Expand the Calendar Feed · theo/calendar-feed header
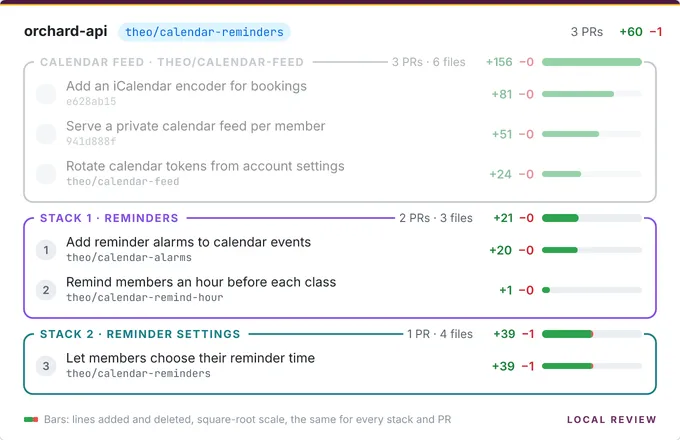 pos(172,62)
